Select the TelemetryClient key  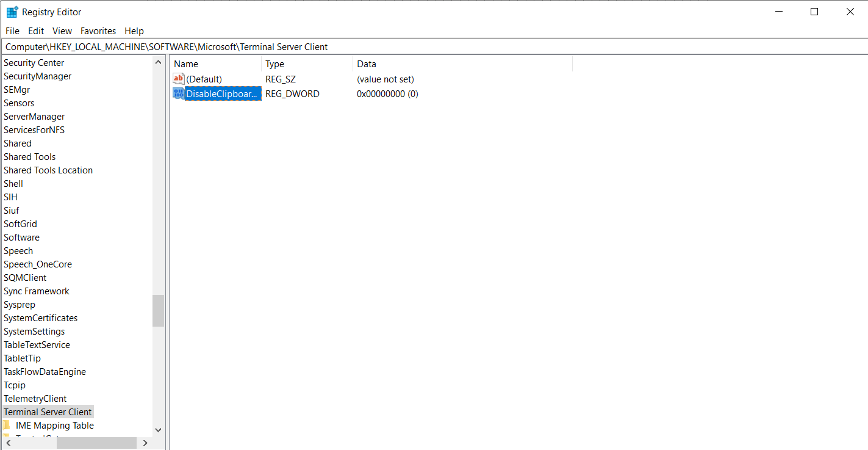coord(35,399)
